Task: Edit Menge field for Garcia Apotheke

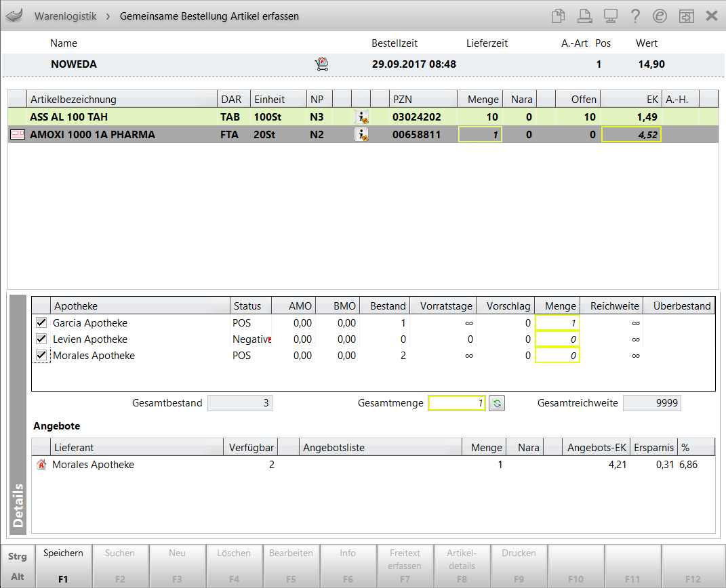Action: pyautogui.click(x=557, y=323)
